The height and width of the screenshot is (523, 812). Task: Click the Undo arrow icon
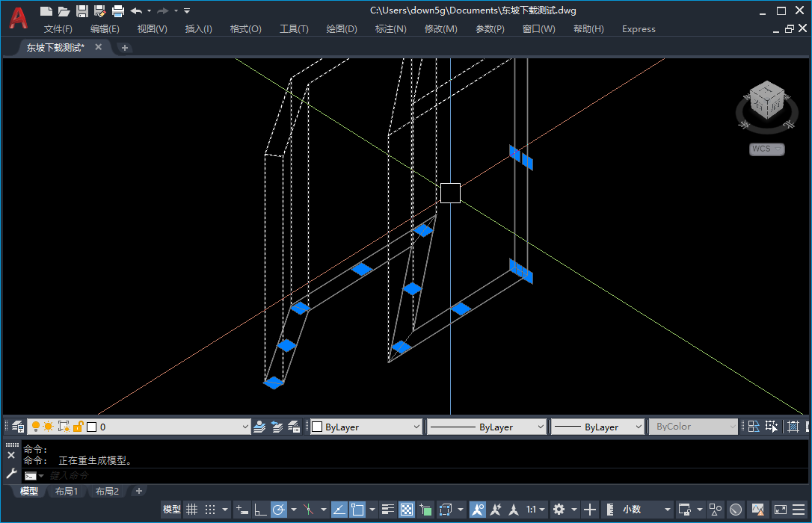tap(135, 10)
